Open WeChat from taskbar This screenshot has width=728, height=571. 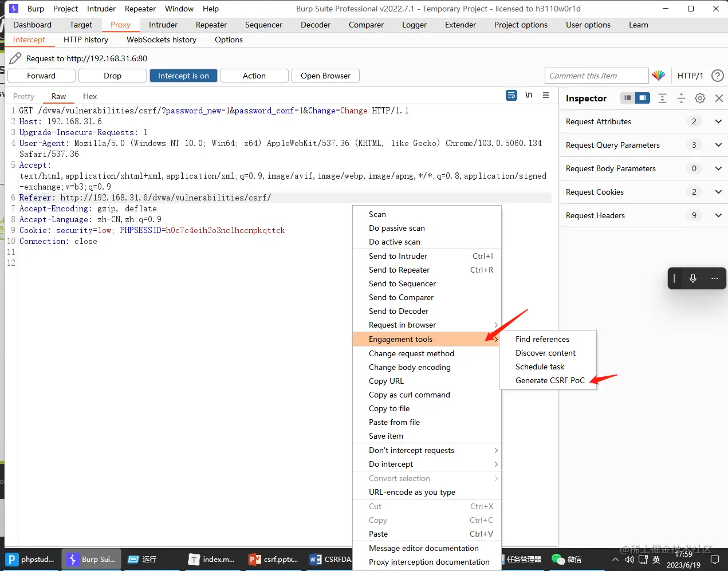click(566, 560)
